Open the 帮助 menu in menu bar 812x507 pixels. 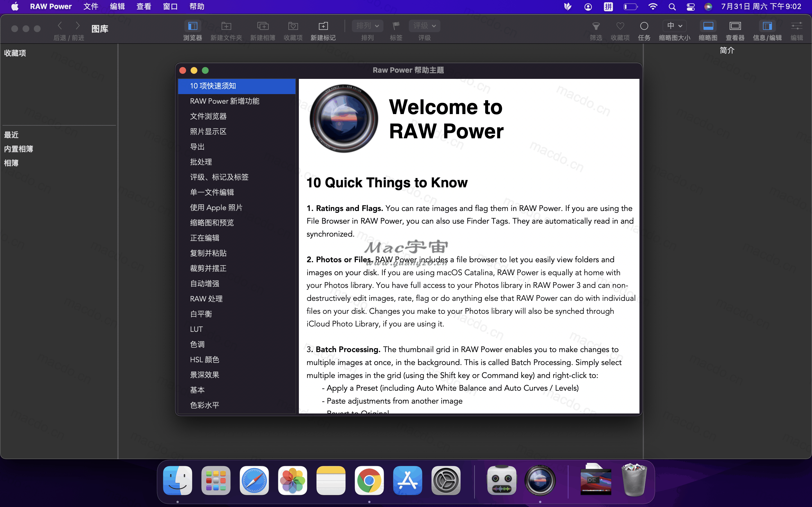pos(197,6)
